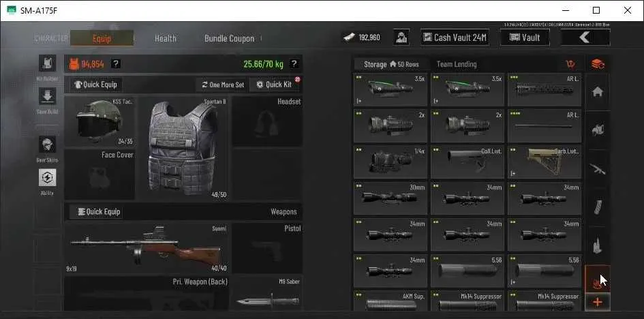Select the AKM Sup. suppressor item
Viewport: 644px width, 319px height.
pos(390,301)
